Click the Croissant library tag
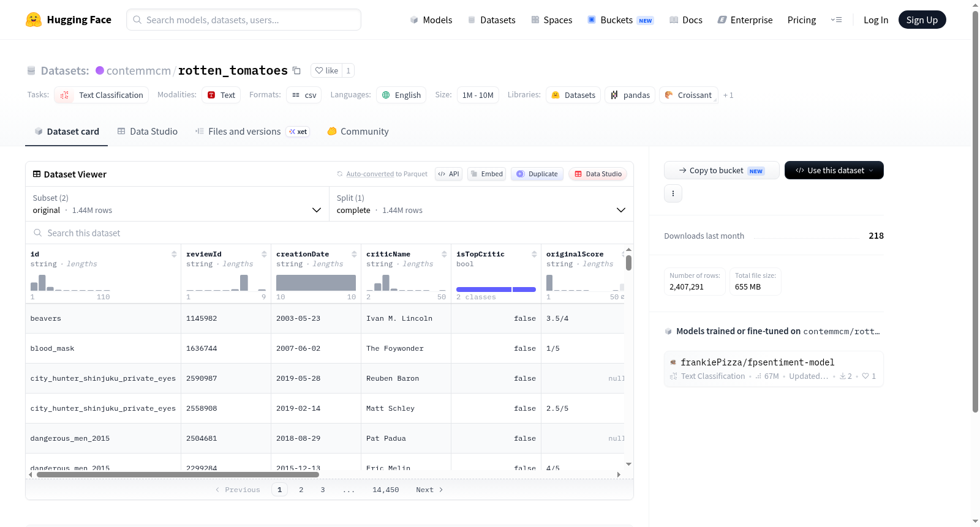 click(x=688, y=95)
